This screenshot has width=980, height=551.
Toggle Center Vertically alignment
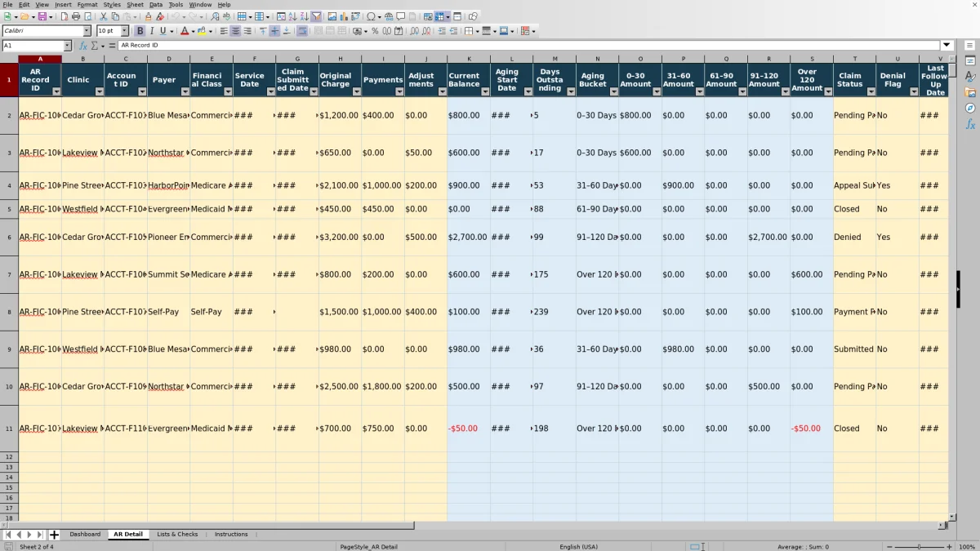click(274, 31)
